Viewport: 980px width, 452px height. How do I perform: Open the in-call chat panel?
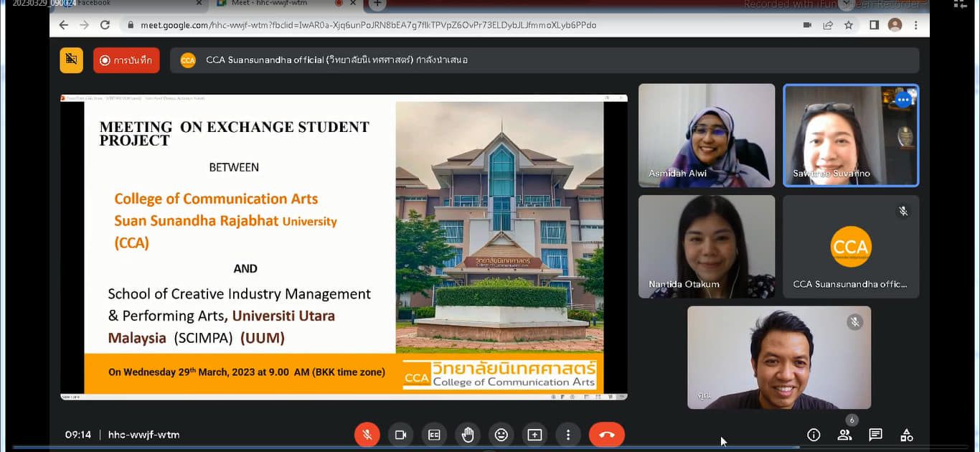click(x=875, y=435)
